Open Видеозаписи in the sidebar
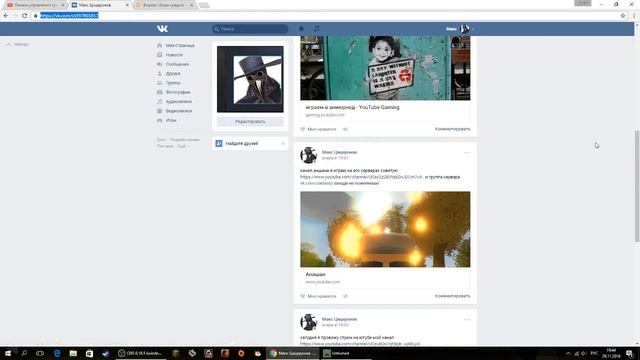640x360 pixels. (179, 111)
